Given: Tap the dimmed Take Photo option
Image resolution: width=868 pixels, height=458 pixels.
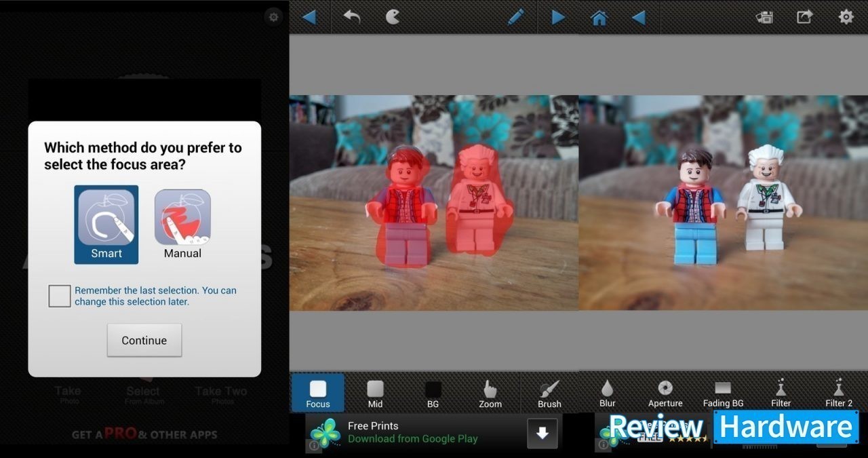Looking at the screenshot, I should click(x=68, y=395).
